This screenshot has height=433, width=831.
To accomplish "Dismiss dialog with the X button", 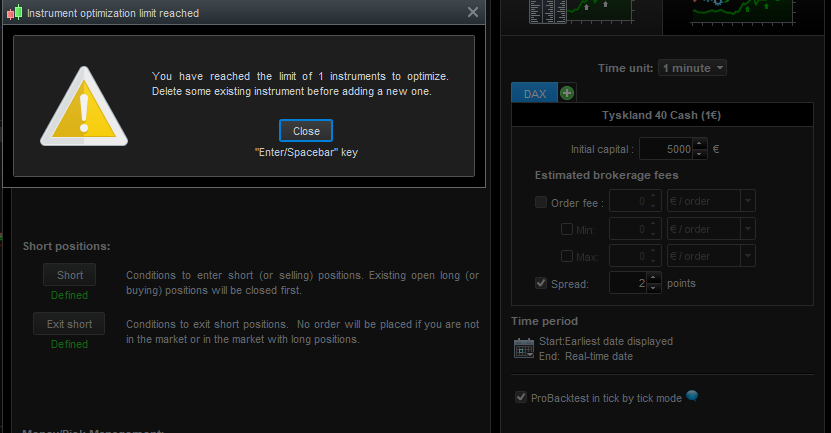I will 473,12.
